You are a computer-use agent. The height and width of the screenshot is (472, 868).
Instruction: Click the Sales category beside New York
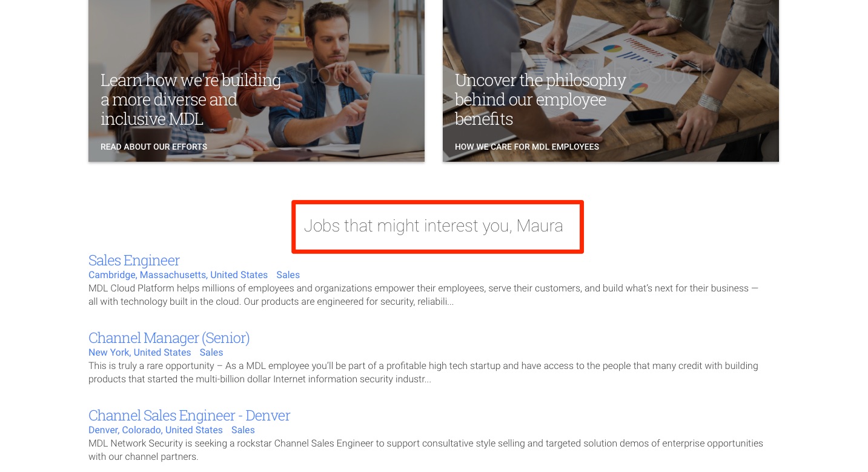click(211, 353)
